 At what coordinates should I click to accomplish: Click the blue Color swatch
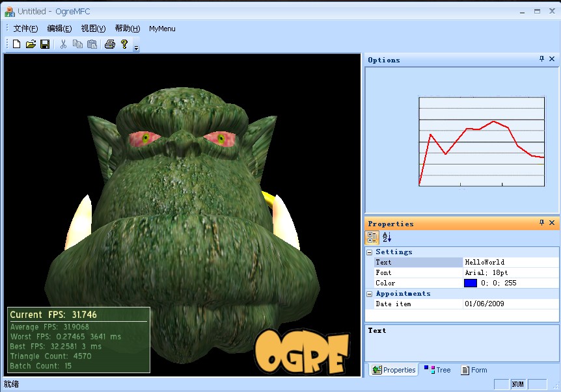point(471,283)
